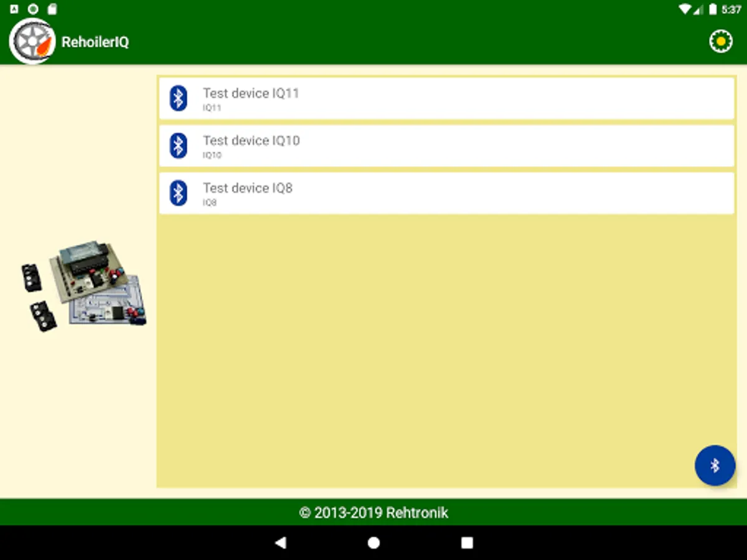The image size is (747, 560).
Task: Tap the Bluetooth scan floating button
Action: (715, 465)
